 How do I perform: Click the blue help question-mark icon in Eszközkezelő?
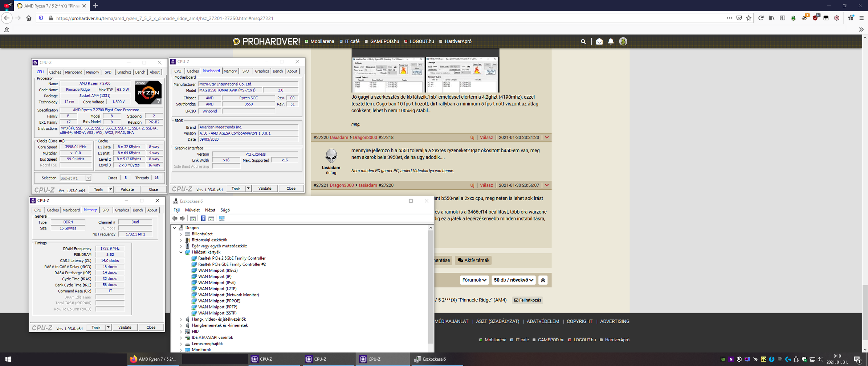click(x=203, y=218)
